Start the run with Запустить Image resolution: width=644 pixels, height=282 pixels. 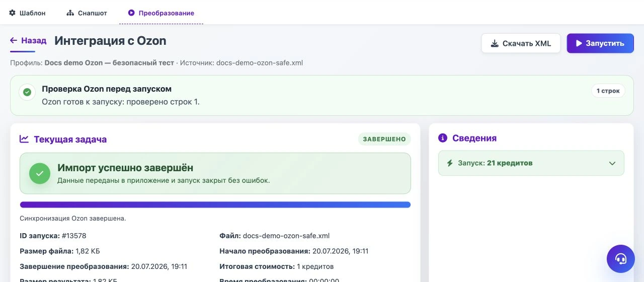[x=600, y=43]
